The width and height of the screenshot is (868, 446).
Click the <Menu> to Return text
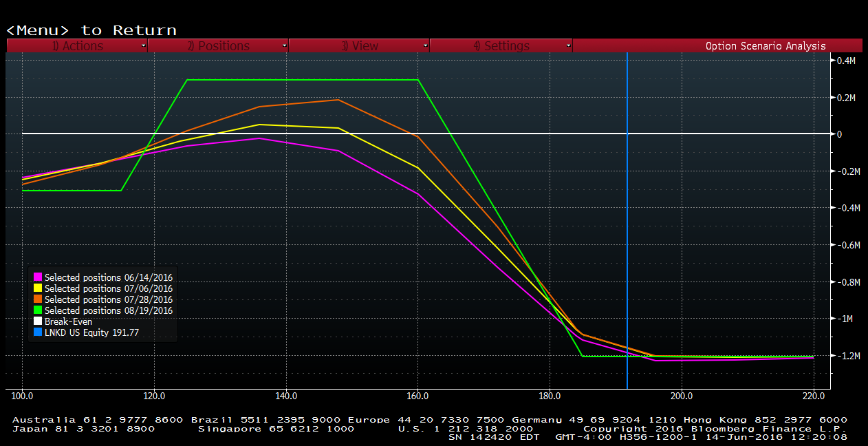(91, 30)
